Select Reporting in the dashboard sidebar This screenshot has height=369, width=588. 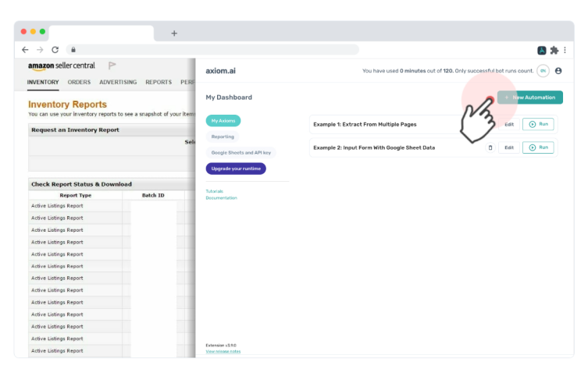223,137
